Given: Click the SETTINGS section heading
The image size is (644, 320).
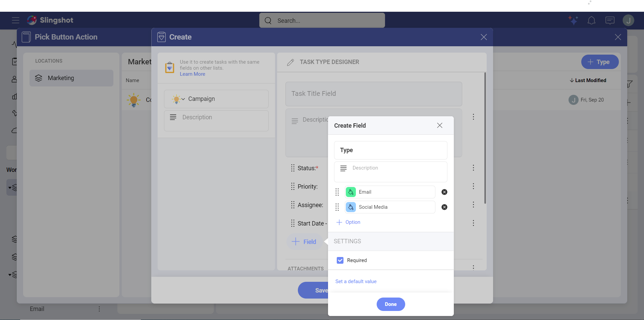Looking at the screenshot, I should click(x=347, y=241).
